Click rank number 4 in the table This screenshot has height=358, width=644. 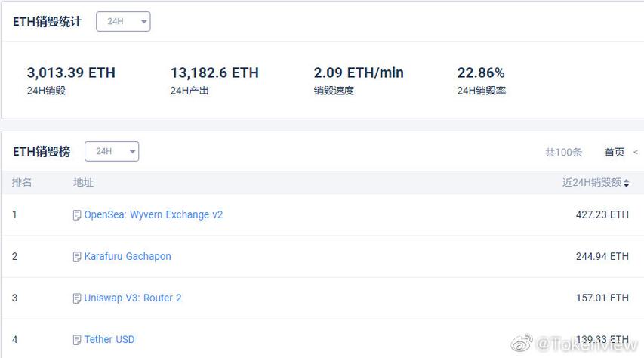[15, 340]
